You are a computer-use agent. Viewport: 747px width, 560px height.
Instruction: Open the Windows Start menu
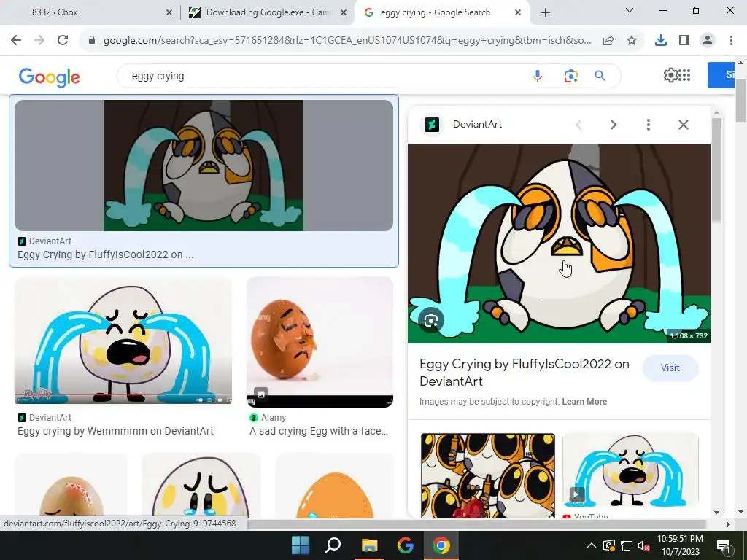pos(301,545)
